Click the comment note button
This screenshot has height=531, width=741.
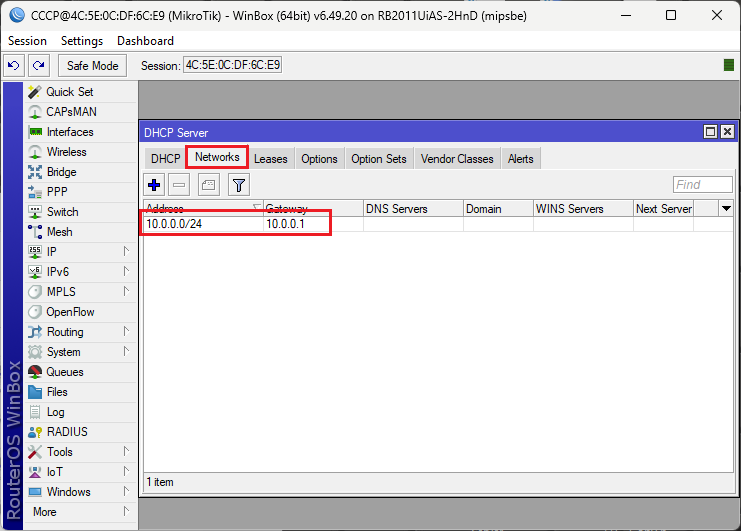pyautogui.click(x=208, y=185)
